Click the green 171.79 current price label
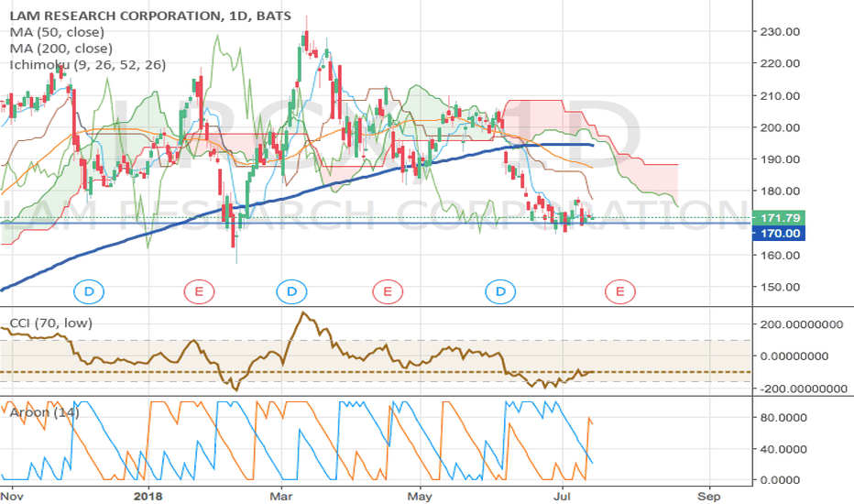Image resolution: width=854 pixels, height=504 pixels. 778,218
